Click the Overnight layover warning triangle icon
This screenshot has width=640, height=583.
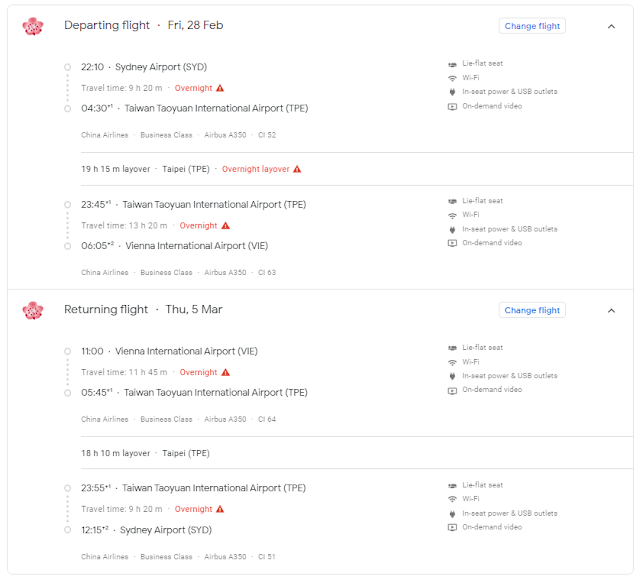click(x=297, y=169)
